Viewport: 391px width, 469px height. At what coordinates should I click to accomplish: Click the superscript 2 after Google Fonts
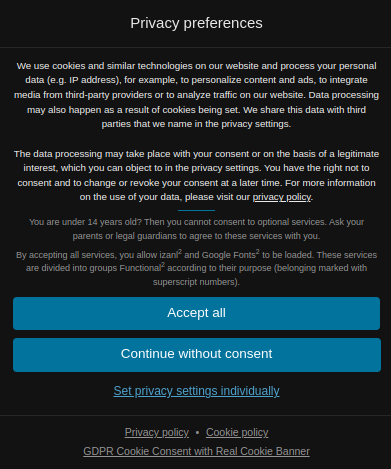point(258,251)
